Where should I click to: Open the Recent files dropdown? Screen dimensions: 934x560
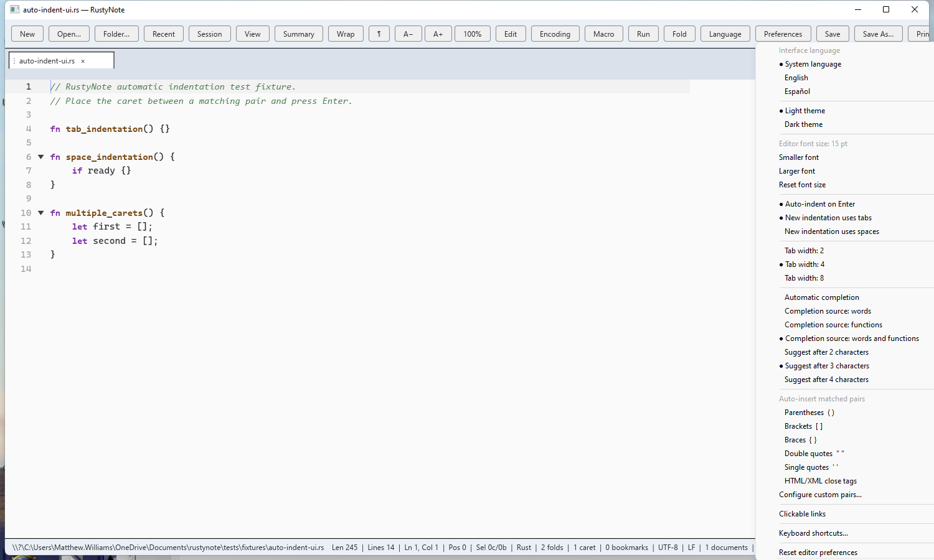[x=164, y=34]
